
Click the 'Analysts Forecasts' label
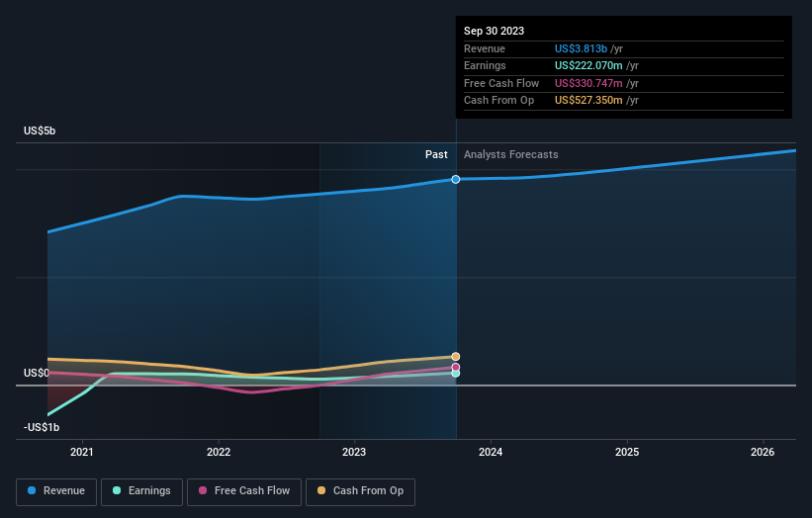[511, 154]
